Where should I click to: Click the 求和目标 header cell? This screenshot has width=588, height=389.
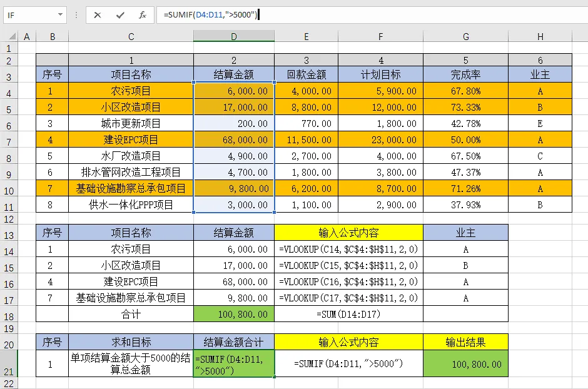pos(131,341)
